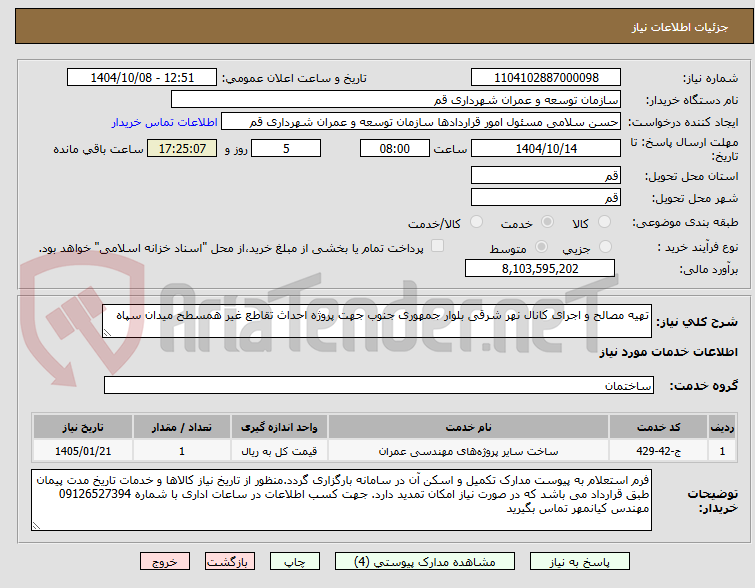Image resolution: width=755 pixels, height=588 pixels.
Task: Click the 'ردیف' column header
Action: [722, 427]
